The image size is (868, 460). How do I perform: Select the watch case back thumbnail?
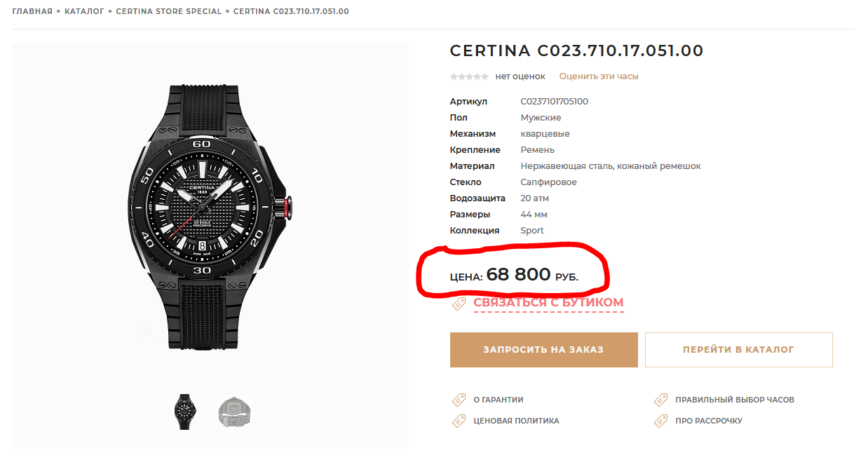click(234, 412)
